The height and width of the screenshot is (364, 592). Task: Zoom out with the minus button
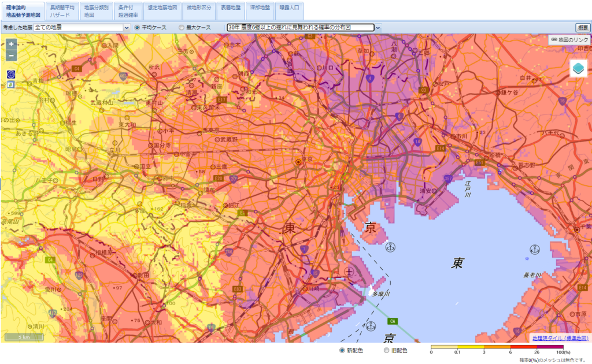pos(11,56)
